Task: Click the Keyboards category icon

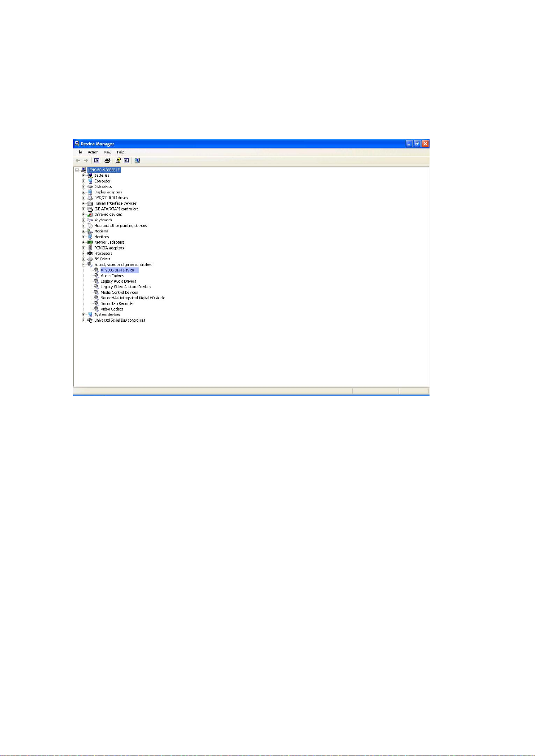Action: coord(90,220)
